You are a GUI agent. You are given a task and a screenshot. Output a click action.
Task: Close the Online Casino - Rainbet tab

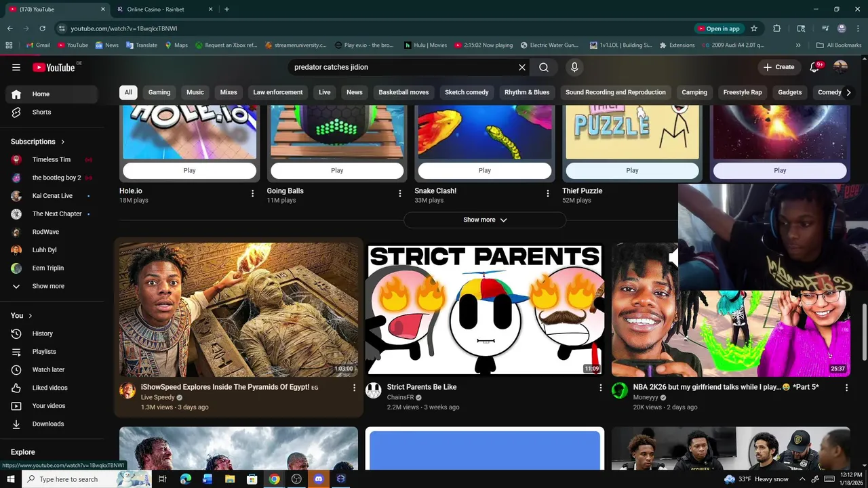210,9
